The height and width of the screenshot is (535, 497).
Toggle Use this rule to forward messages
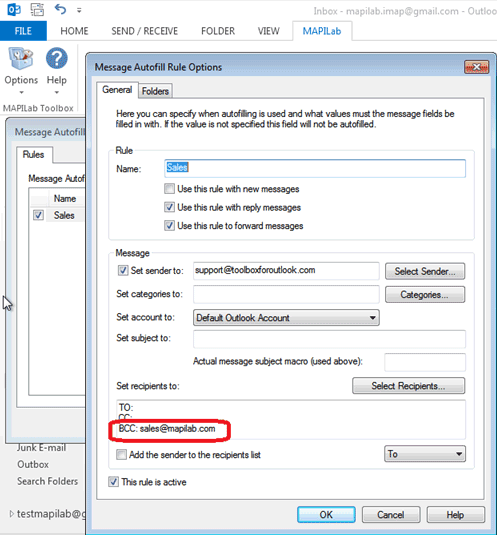tap(169, 226)
